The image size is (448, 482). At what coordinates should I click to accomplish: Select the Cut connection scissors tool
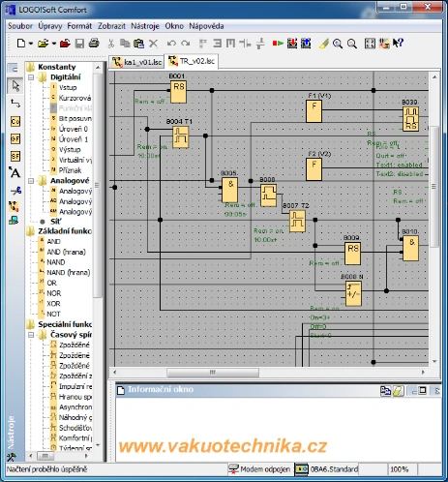pyautogui.click(x=15, y=191)
